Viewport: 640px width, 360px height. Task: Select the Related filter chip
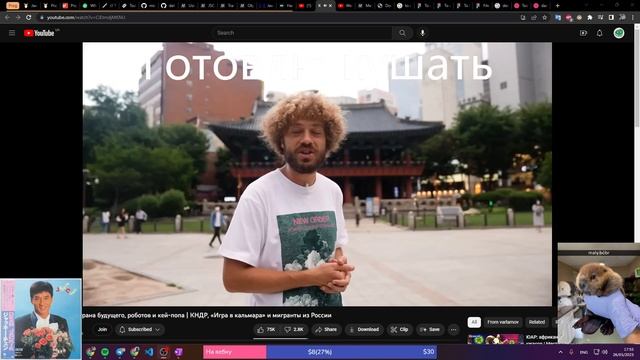pos(537,322)
